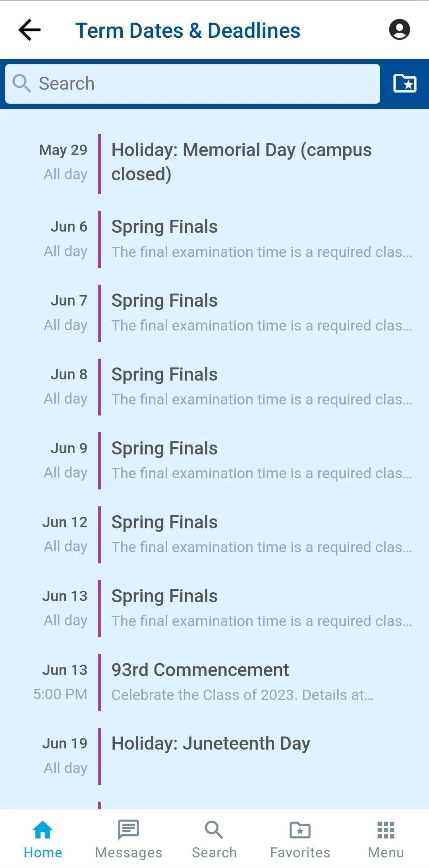
Task: Open the Messages tab
Action: pyautogui.click(x=129, y=839)
